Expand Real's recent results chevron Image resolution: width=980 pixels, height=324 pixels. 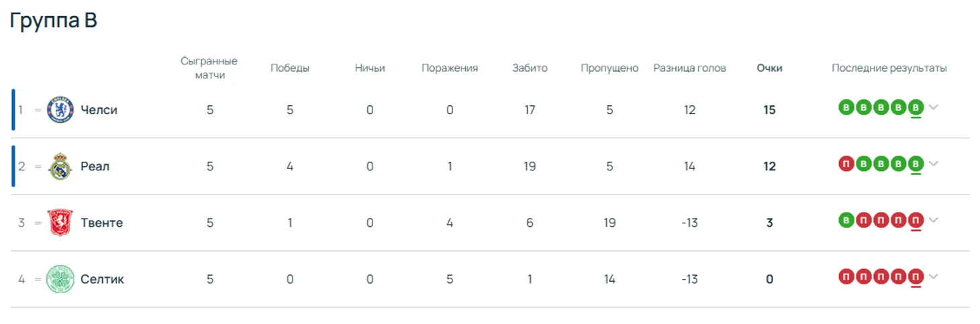tap(933, 164)
